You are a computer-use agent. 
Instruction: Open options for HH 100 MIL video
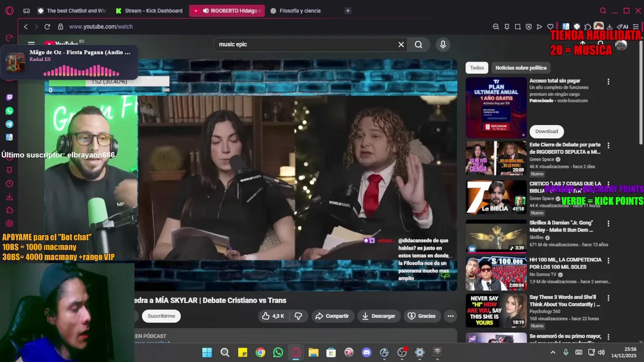tap(608, 260)
